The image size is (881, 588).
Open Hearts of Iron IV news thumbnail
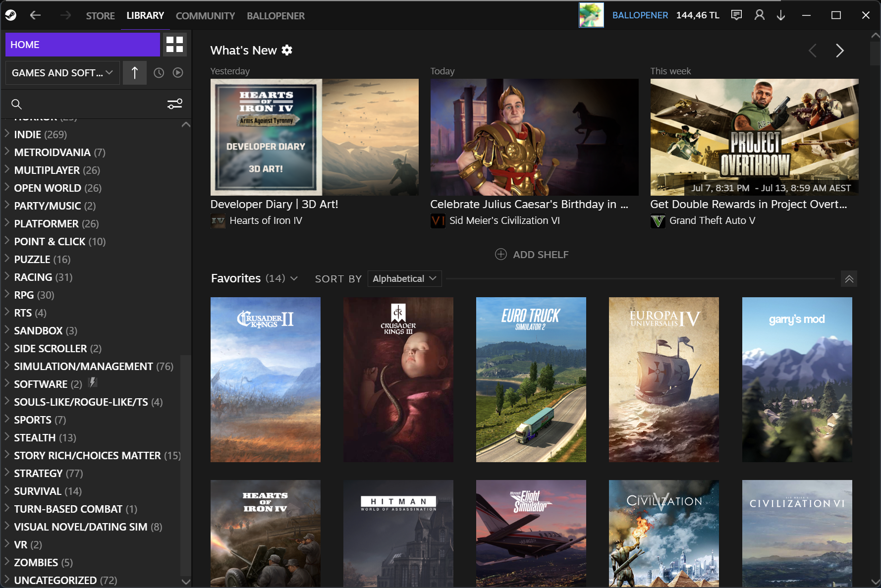(x=314, y=137)
